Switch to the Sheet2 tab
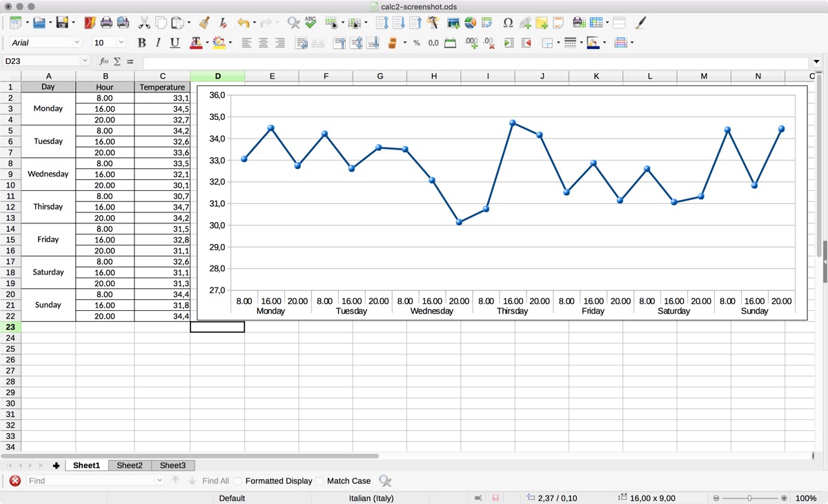The width and height of the screenshot is (828, 504). point(130,465)
